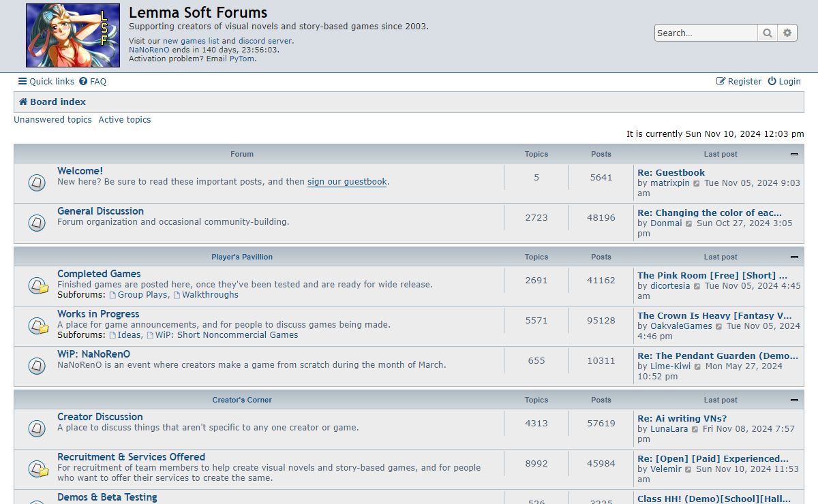The height and width of the screenshot is (504, 818).
Task: Collapse the Forum category
Action: click(794, 154)
